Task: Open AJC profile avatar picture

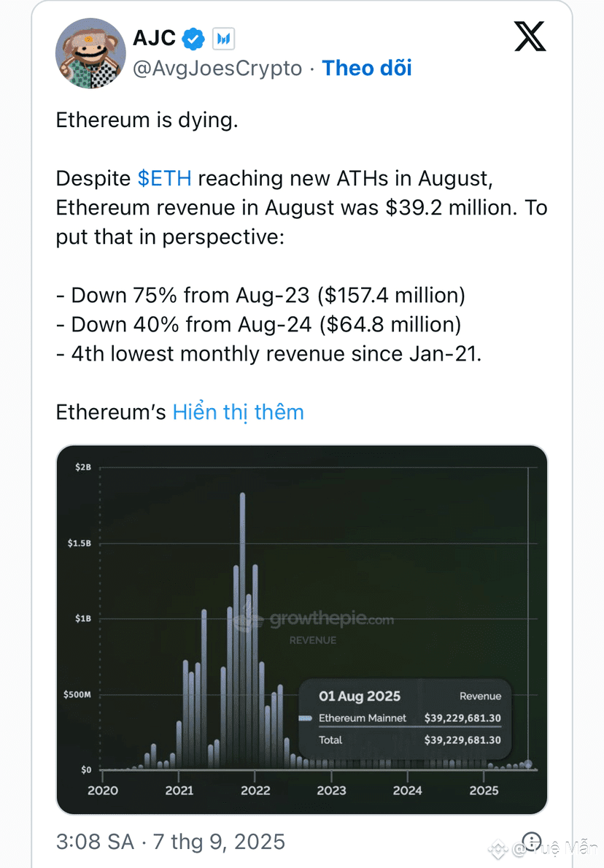Action: pyautogui.click(x=90, y=53)
